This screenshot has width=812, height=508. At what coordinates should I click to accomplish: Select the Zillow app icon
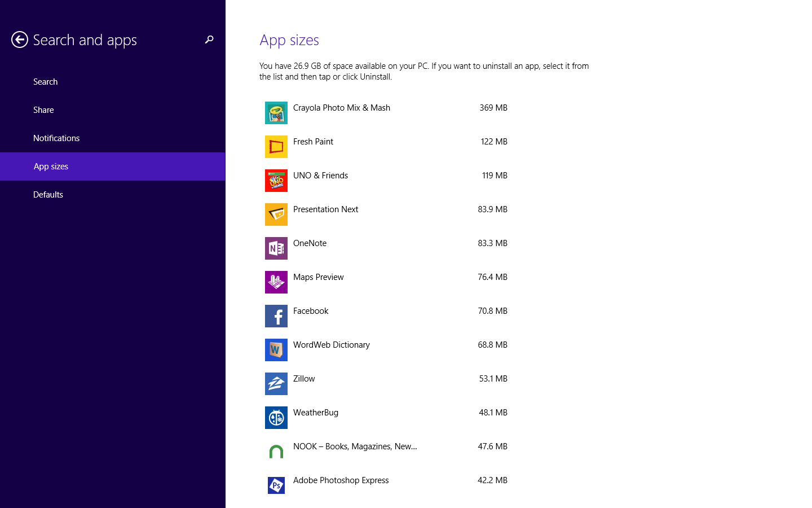point(276,384)
